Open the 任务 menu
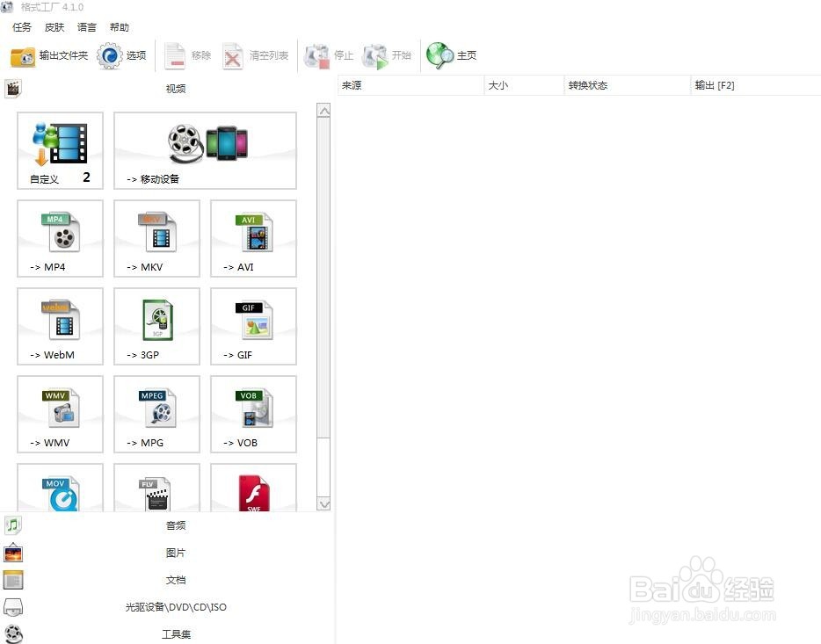 [22, 27]
